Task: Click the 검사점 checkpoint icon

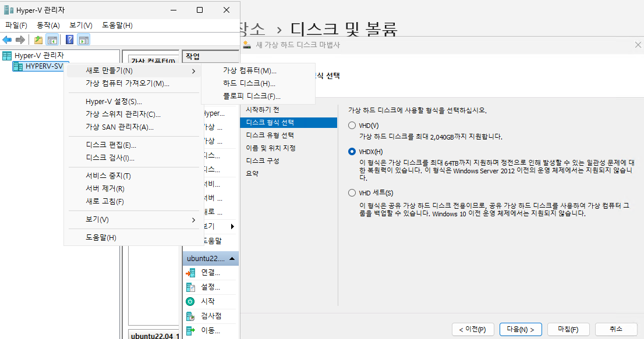Action: coord(190,316)
